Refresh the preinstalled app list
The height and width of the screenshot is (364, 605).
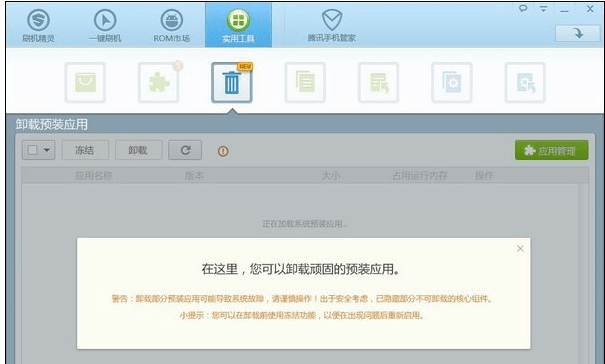point(185,150)
